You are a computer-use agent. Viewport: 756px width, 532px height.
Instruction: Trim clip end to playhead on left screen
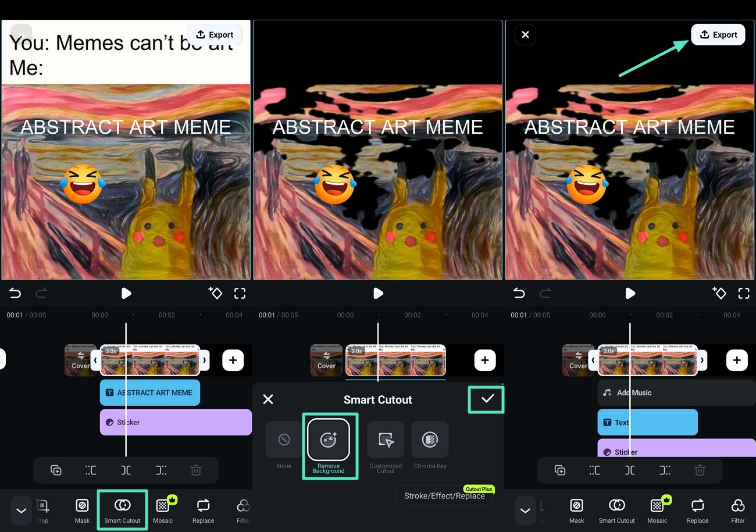(161, 470)
